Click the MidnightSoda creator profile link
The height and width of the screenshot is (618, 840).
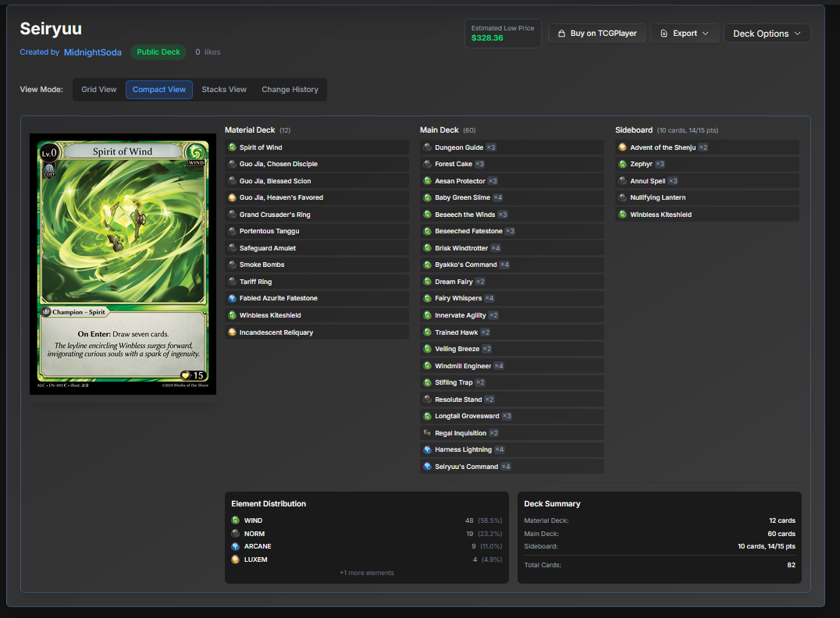pyautogui.click(x=92, y=52)
